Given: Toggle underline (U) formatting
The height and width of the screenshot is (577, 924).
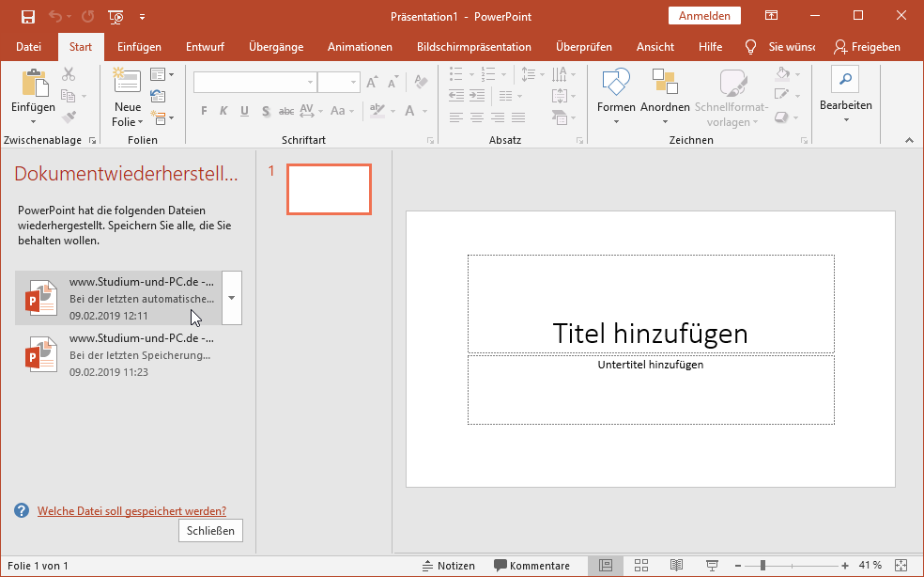Looking at the screenshot, I should pyautogui.click(x=244, y=111).
